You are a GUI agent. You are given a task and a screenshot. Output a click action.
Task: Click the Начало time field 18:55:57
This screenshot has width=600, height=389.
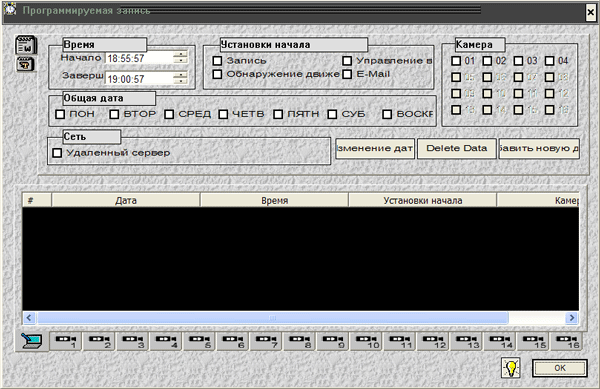click(139, 58)
